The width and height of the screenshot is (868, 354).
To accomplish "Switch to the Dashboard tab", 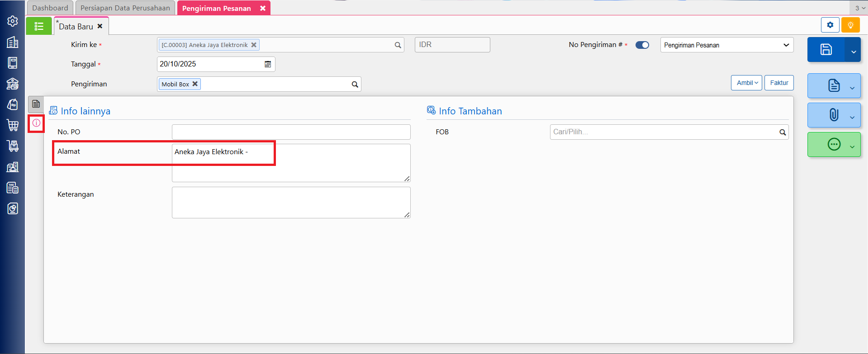I will 50,8.
